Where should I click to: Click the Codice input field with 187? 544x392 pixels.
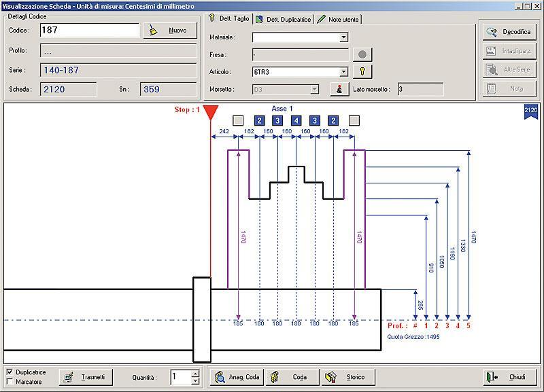click(x=90, y=30)
